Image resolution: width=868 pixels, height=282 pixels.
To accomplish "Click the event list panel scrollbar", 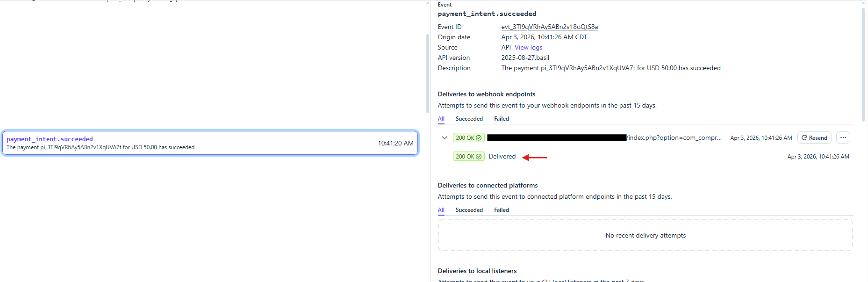I will (427, 73).
